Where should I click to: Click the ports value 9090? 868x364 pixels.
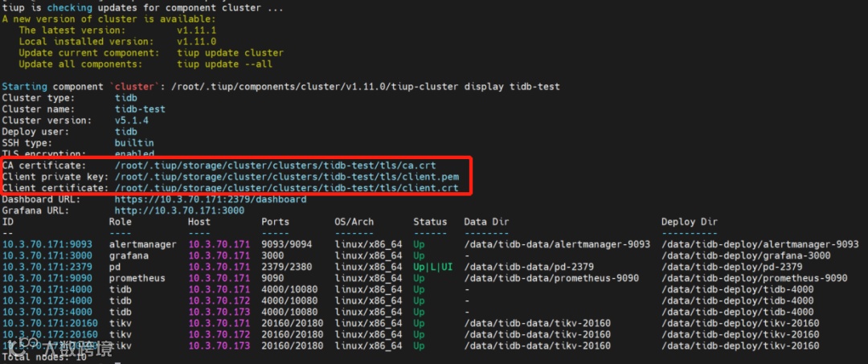272,278
